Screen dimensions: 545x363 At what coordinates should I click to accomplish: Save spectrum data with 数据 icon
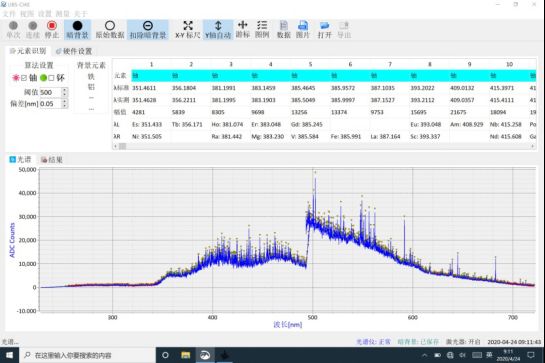point(284,30)
